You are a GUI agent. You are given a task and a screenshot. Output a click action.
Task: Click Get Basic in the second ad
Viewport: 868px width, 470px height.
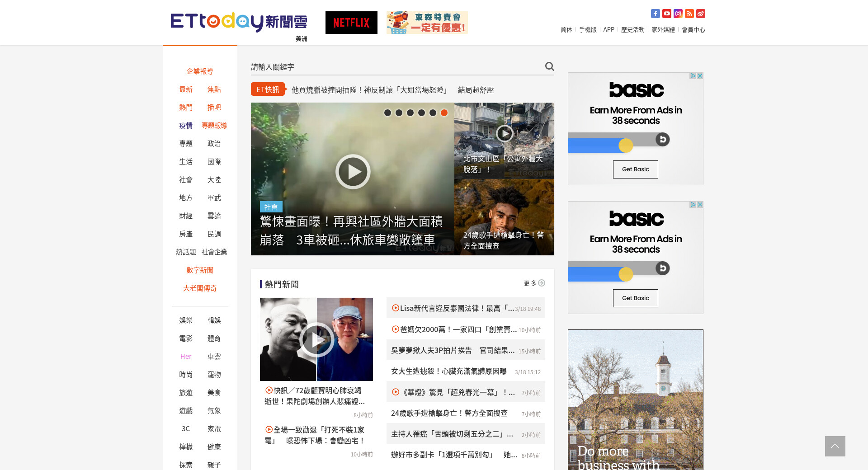click(x=636, y=298)
